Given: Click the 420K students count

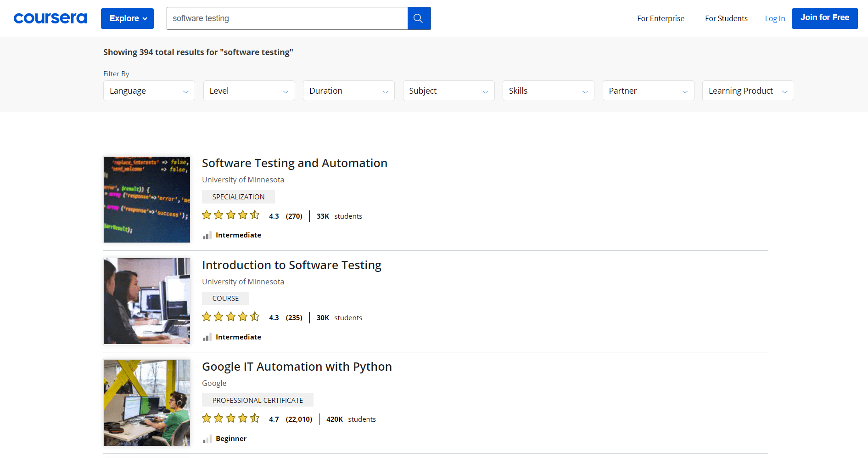Looking at the screenshot, I should [351, 419].
